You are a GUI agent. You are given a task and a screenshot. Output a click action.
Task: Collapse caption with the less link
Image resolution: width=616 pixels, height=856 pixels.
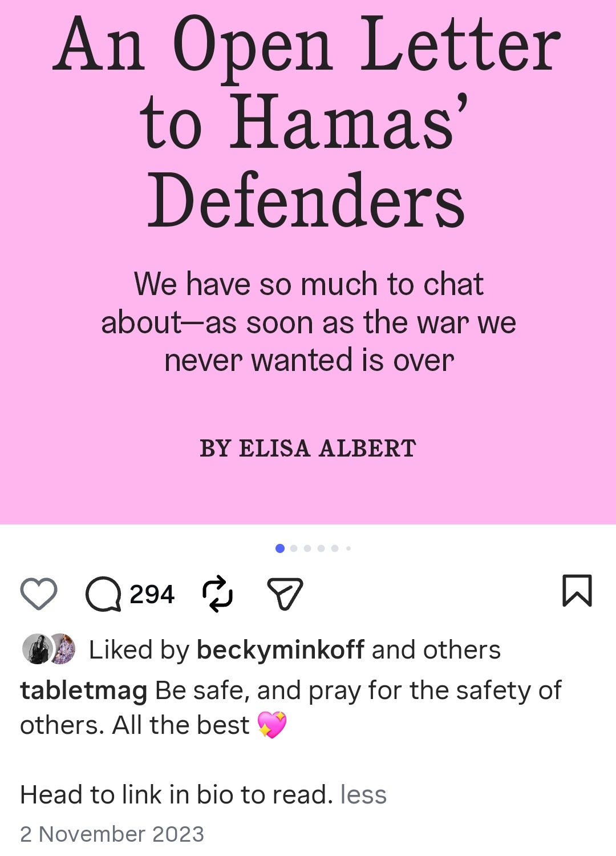[363, 794]
